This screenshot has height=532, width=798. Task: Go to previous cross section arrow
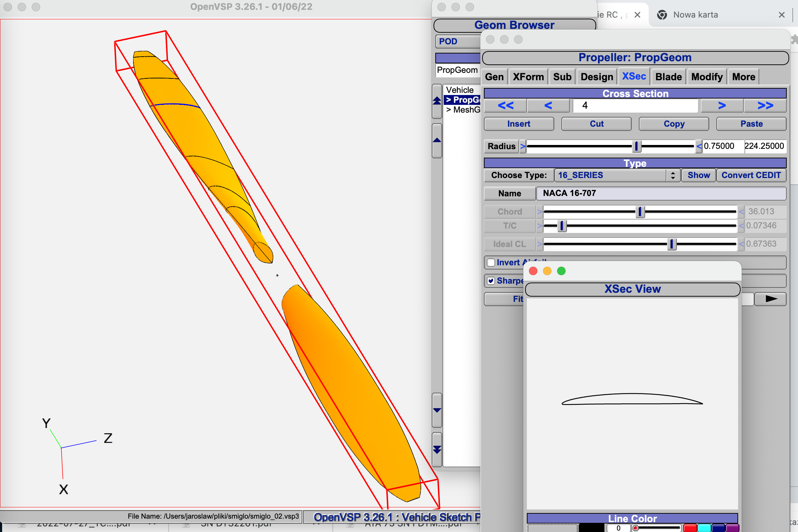coord(548,106)
